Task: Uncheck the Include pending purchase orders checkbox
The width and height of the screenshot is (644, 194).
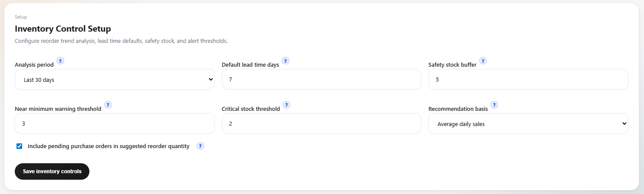Action: 19,146
